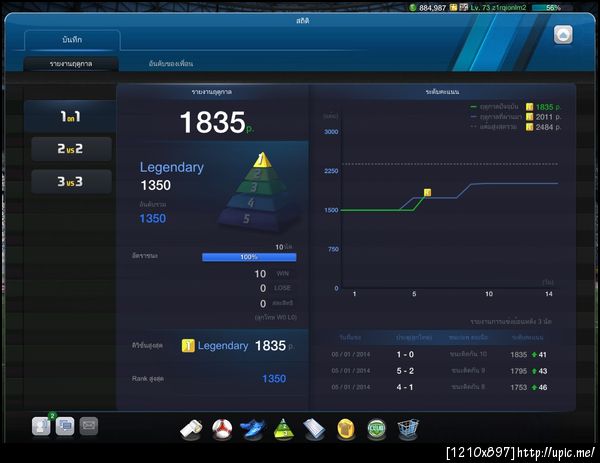This screenshot has width=600, height=463.
Task: Select the 3vs3 mode tab
Action: (71, 181)
